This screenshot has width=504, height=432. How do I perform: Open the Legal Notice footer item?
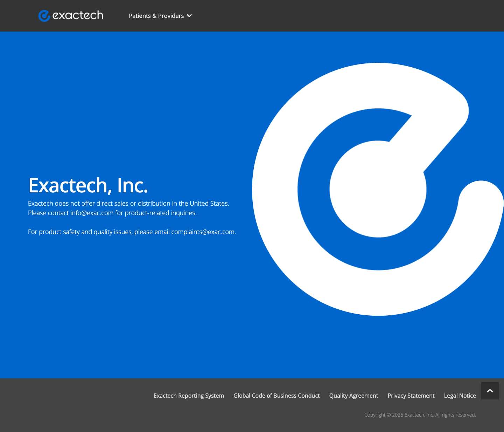(x=460, y=396)
